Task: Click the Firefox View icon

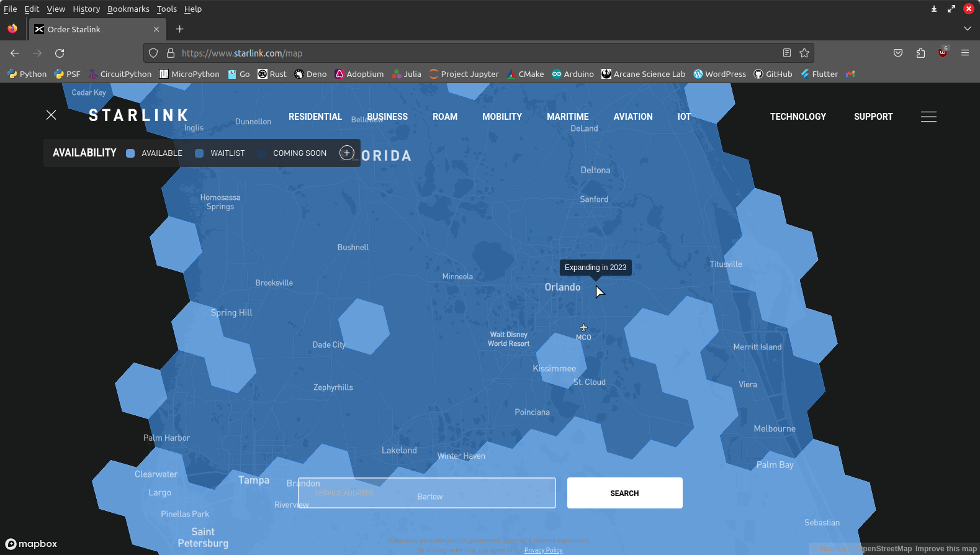Action: 12,29
